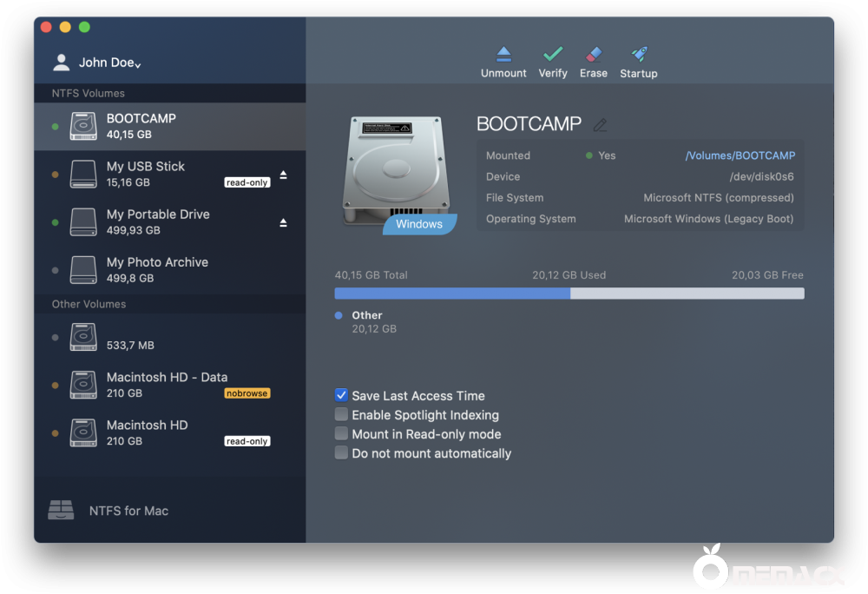Eject My Portable Drive using eject icon
Screen dimensions: 868x594
(x=283, y=223)
